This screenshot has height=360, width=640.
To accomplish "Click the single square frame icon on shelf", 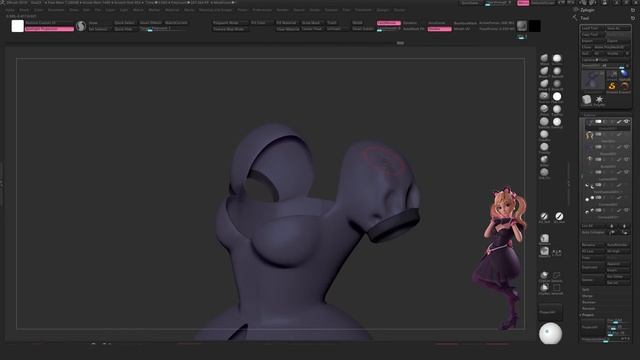I will point(557,288).
